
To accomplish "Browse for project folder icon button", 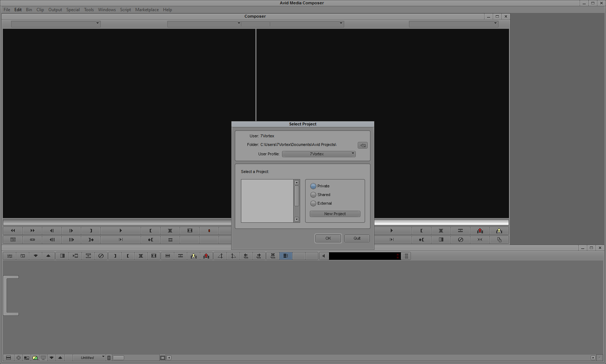I will click(x=363, y=145).
